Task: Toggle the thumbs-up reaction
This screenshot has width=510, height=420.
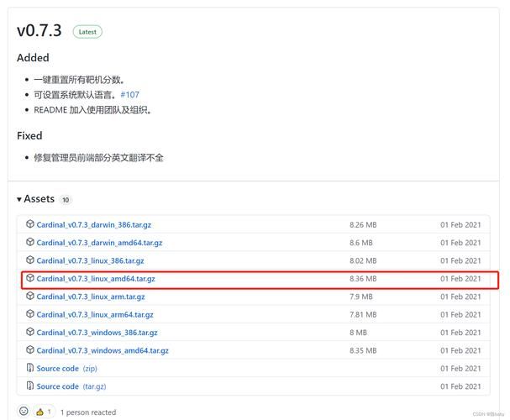Action: [44, 412]
